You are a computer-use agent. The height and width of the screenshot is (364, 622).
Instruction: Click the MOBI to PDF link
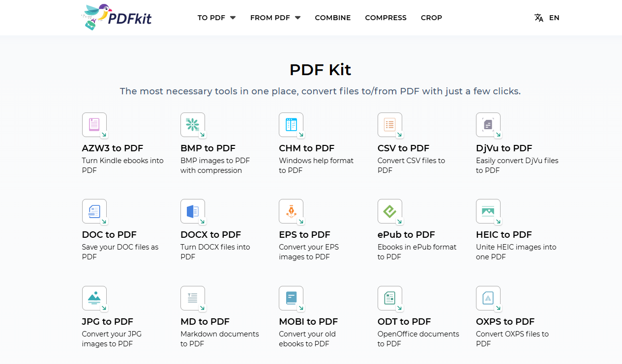tap(308, 321)
